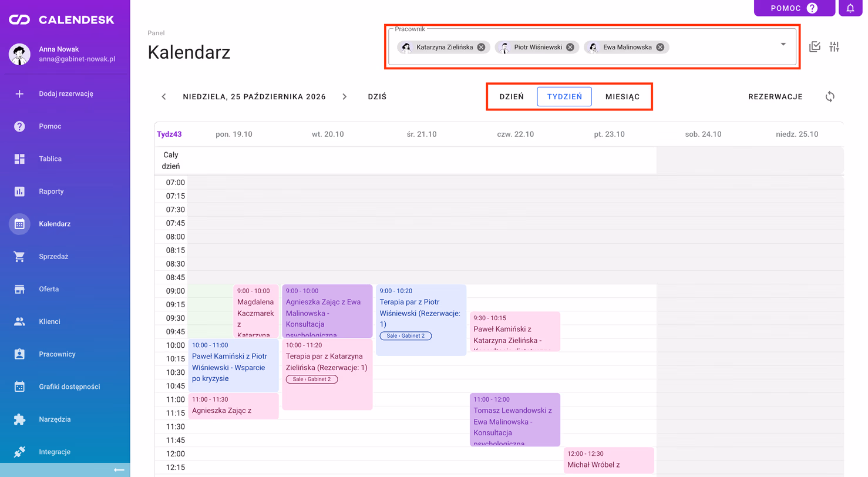Select the Kalendarz calendar icon in sidebar
The width and height of the screenshot is (868, 477).
(x=19, y=224)
